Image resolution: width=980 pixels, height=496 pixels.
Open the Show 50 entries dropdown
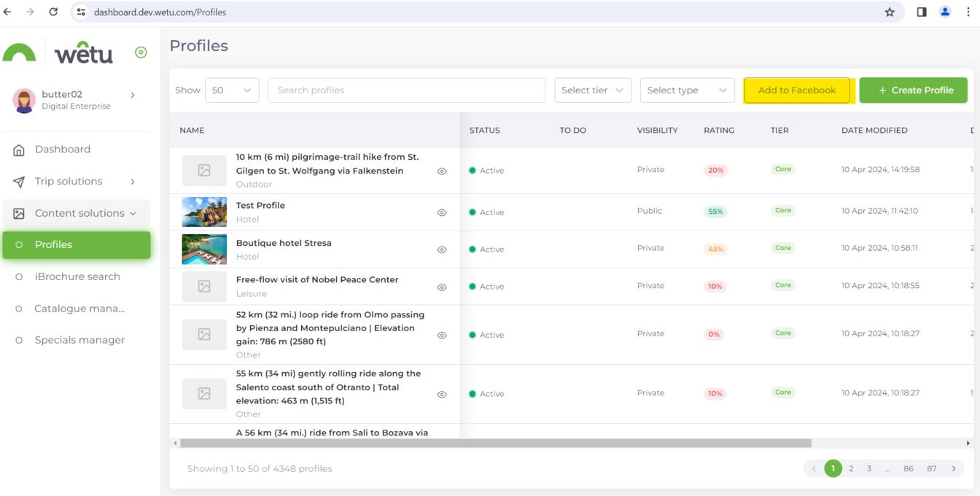pos(231,90)
